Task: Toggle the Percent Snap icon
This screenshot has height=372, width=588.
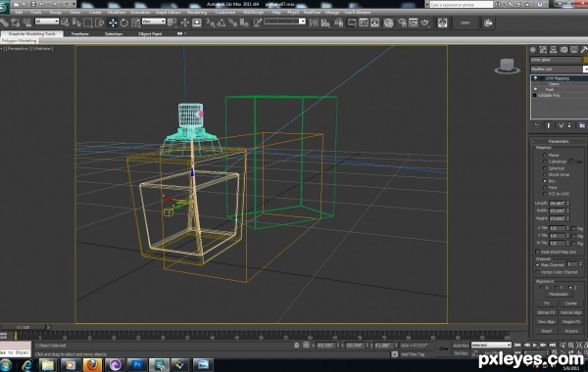Action: coord(233,23)
